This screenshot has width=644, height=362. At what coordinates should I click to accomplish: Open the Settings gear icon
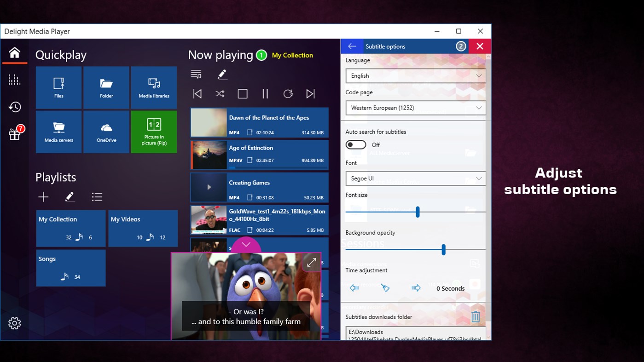pos(14,323)
